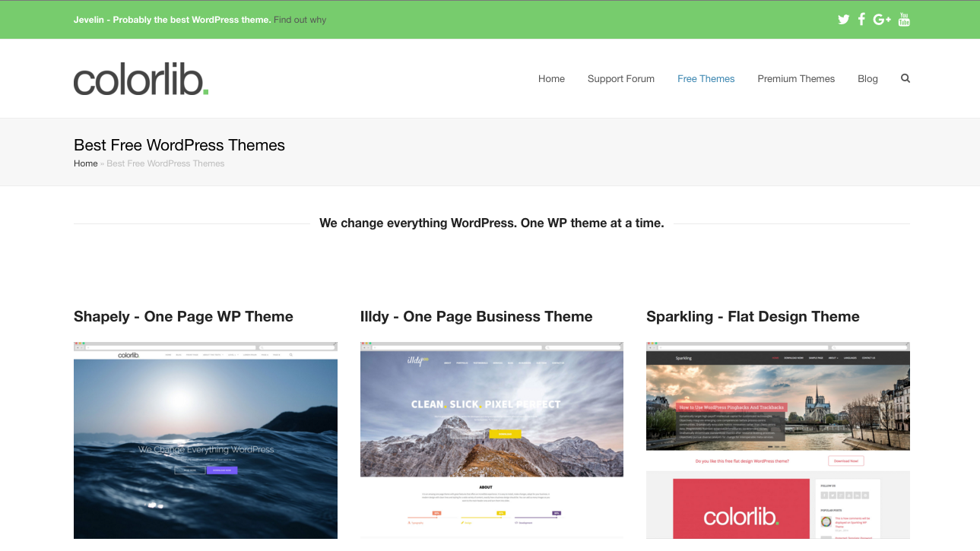This screenshot has height=551, width=980.
Task: Click 'We change everything WordPress' tagline
Action: tap(492, 223)
